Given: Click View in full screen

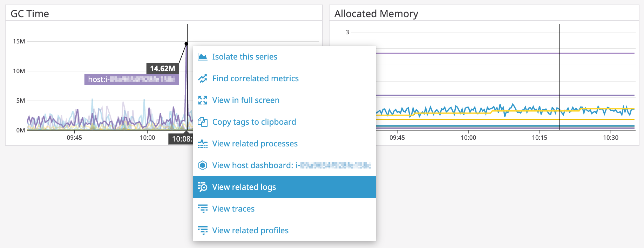Looking at the screenshot, I should pos(245,100).
